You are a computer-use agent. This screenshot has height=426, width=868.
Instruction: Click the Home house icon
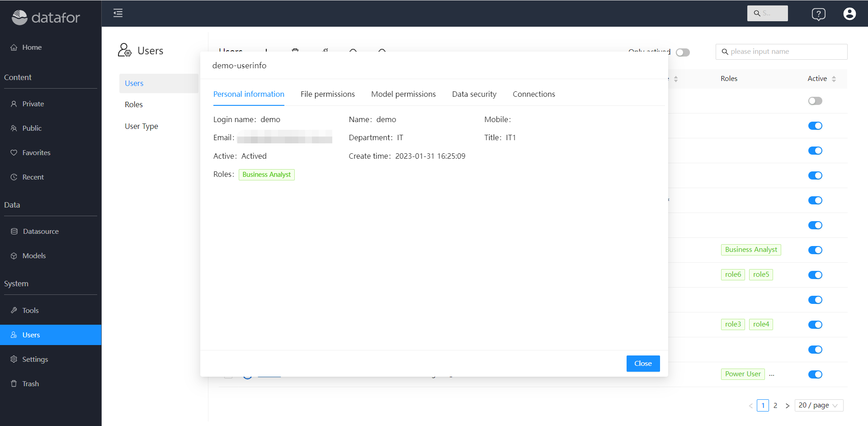coord(14,47)
